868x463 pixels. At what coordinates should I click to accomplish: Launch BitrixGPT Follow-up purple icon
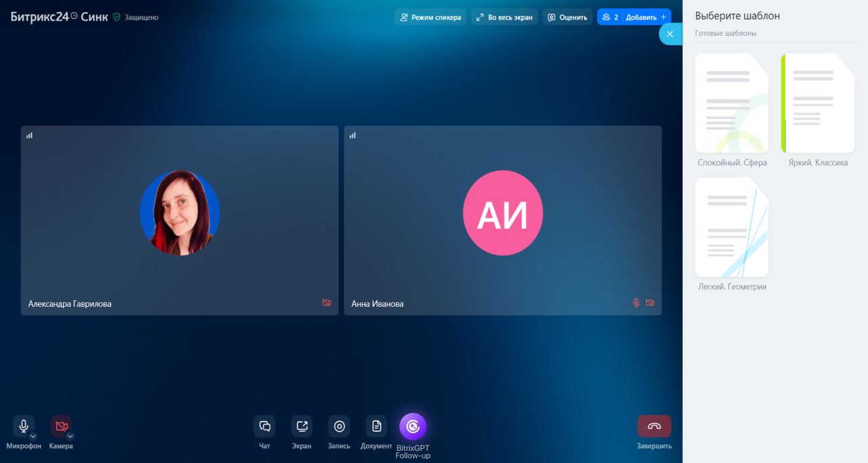pyautogui.click(x=413, y=427)
